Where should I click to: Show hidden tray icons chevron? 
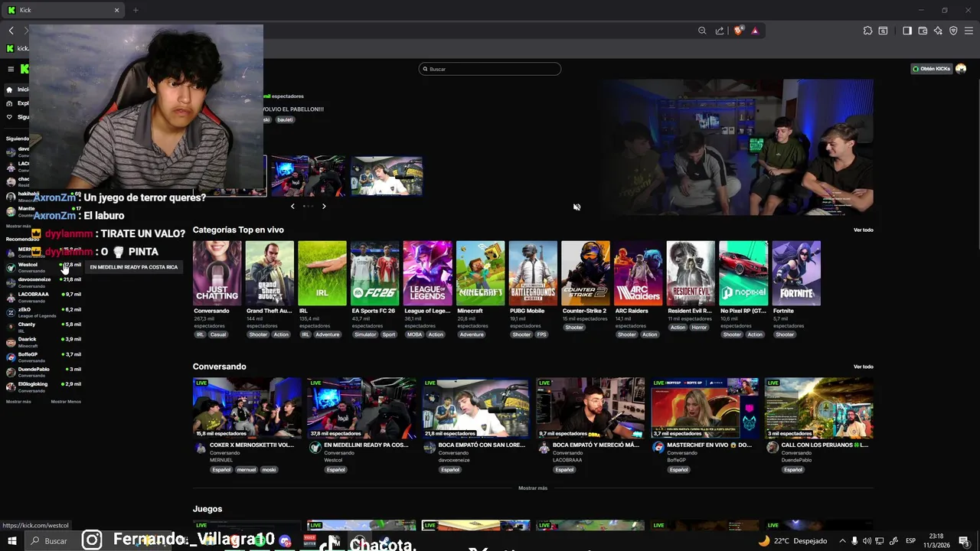pos(843,541)
